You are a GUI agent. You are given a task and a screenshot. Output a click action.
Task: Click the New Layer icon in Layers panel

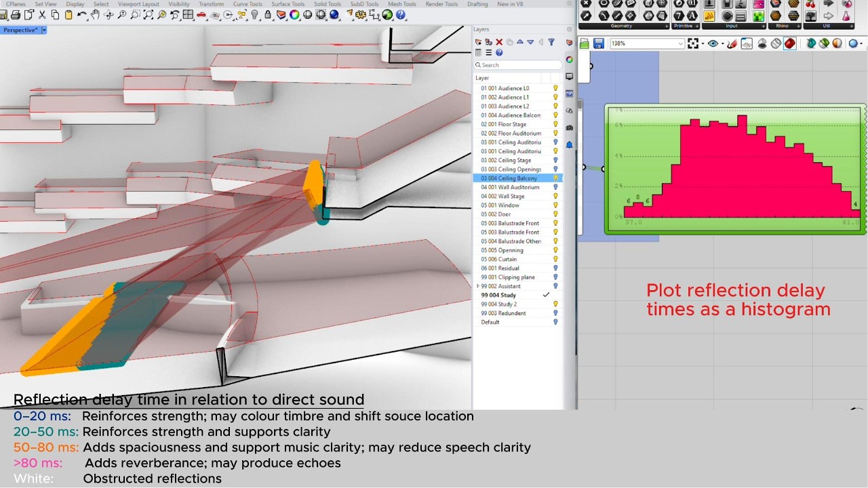(478, 42)
